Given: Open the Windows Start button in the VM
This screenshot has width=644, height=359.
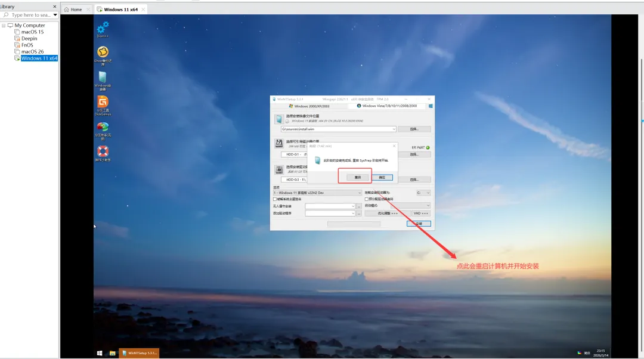Looking at the screenshot, I should [100, 353].
